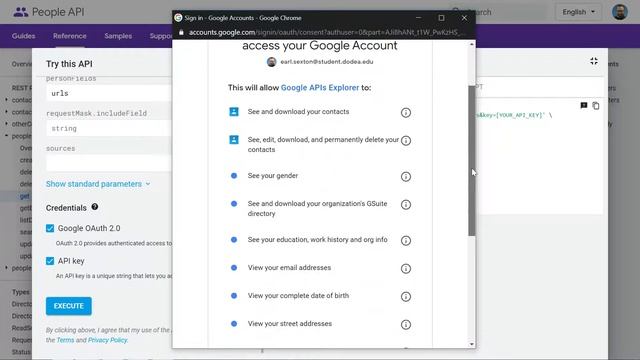The image size is (640, 360).
Task: Click the earl.sexton@student.dodea.edu account text
Action: click(x=327, y=62)
